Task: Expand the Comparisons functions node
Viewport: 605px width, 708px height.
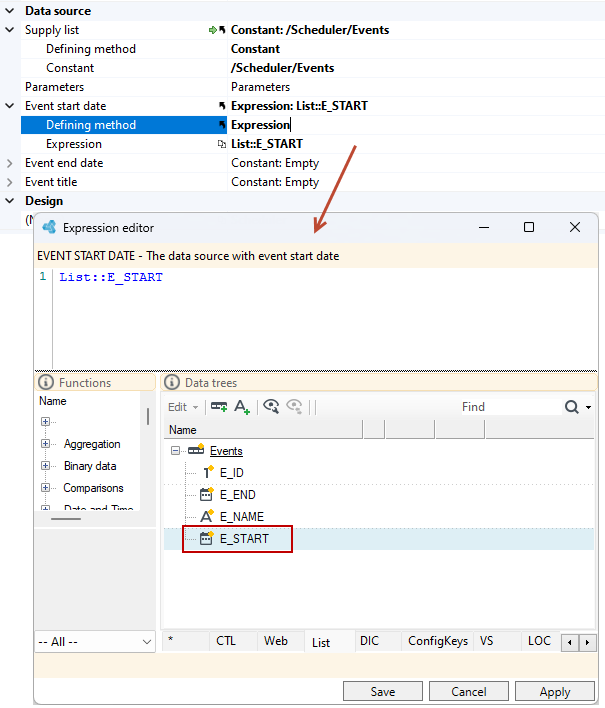Action: pyautogui.click(x=45, y=488)
